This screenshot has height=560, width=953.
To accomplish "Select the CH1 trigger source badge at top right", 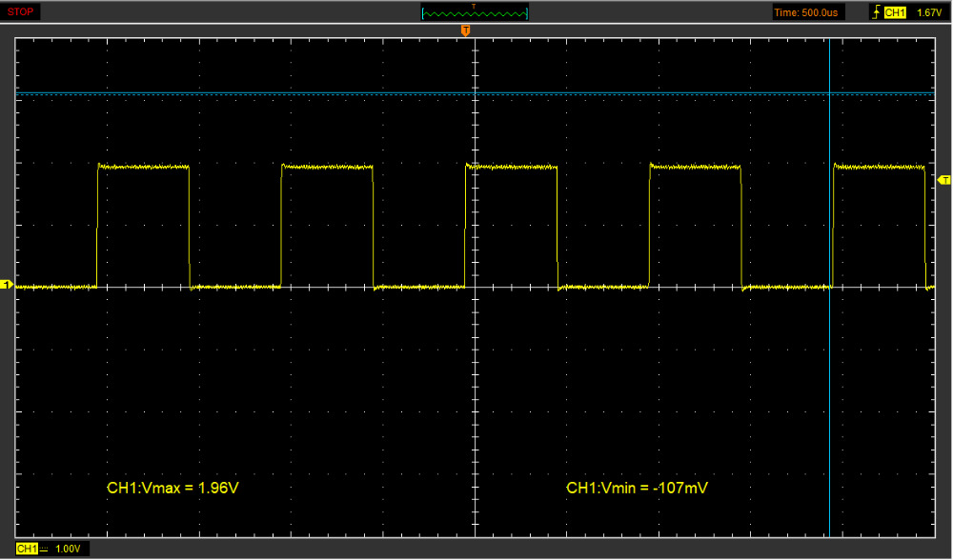I will tap(895, 12).
